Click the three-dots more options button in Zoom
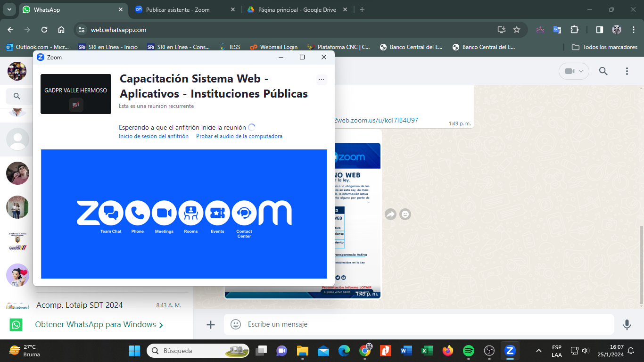Viewport: 644px width, 362px height. click(x=322, y=80)
